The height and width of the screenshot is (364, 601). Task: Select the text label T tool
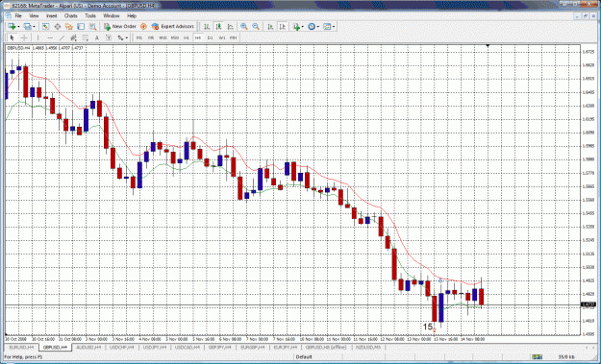click(x=109, y=37)
